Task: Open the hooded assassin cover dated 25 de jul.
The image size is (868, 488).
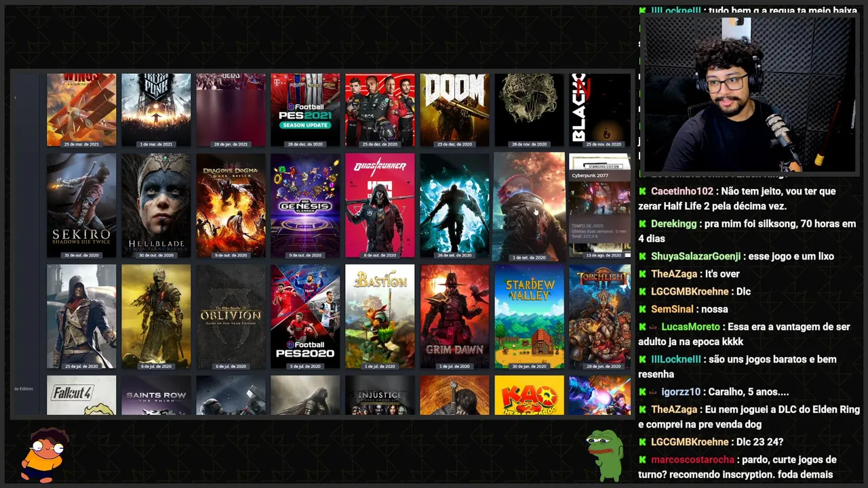Action: (81, 317)
